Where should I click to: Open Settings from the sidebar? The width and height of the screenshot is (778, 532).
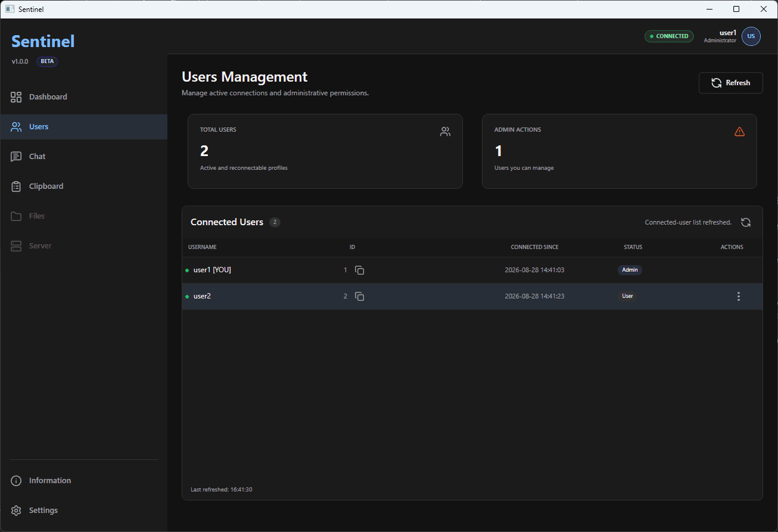tap(83, 510)
